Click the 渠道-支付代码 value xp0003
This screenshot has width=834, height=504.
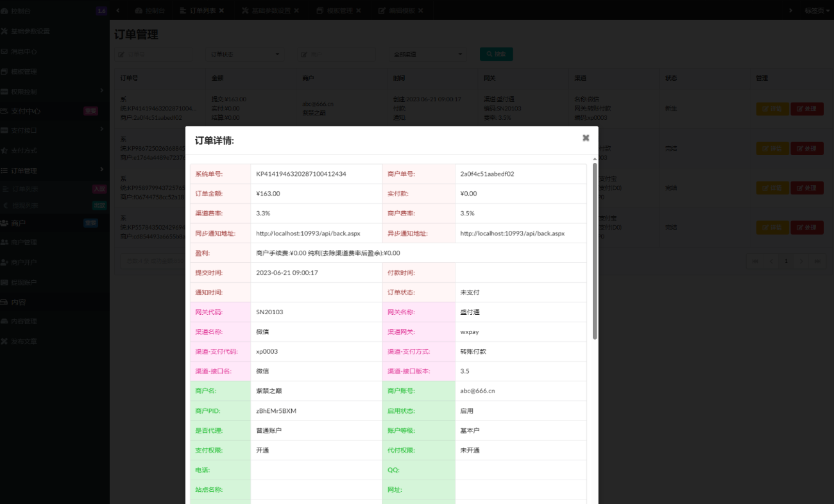point(267,351)
